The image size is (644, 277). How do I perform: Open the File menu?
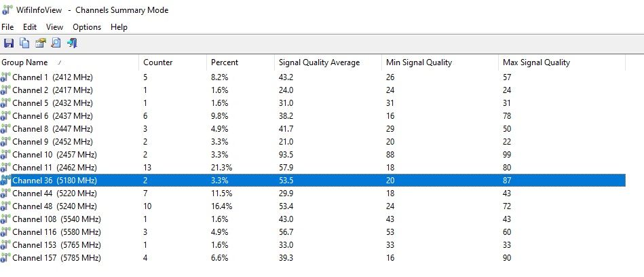(x=7, y=27)
